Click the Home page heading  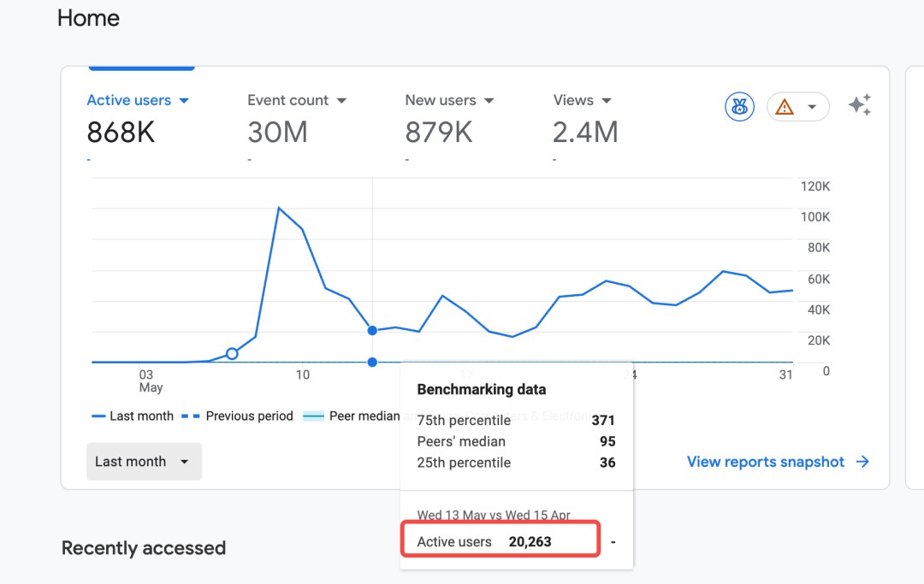88,18
